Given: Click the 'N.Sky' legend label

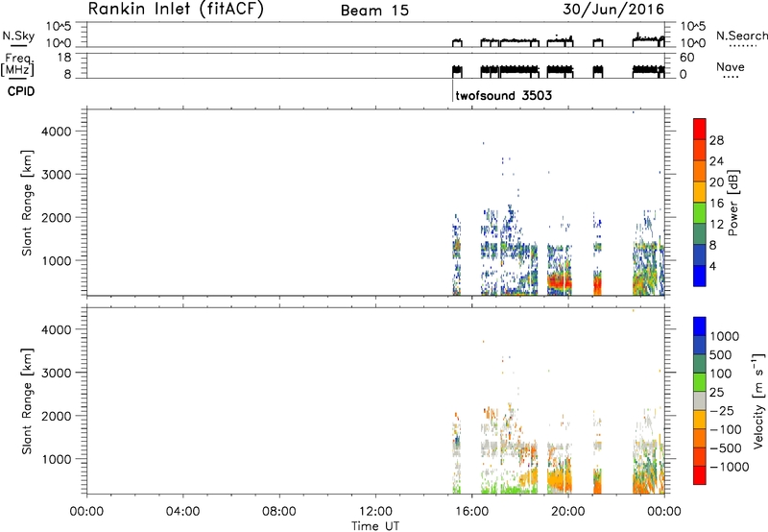Looking at the screenshot, I should point(18,36).
